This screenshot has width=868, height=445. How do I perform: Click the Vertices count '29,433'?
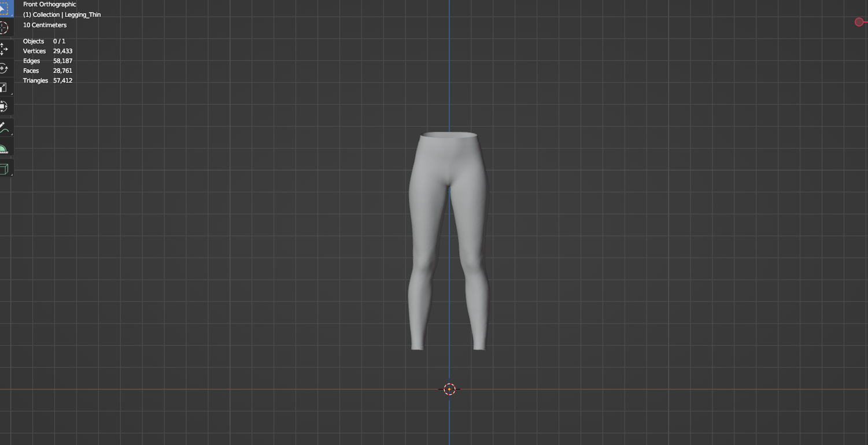pyautogui.click(x=62, y=51)
